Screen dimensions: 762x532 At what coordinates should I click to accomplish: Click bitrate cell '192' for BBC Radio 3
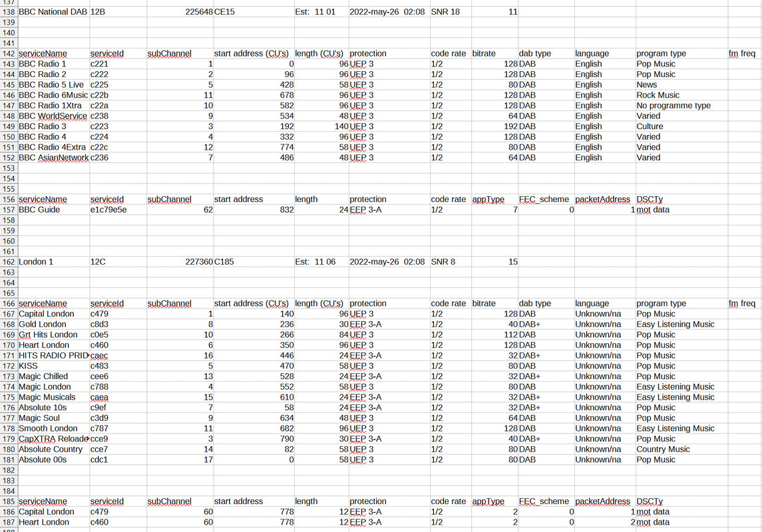494,127
